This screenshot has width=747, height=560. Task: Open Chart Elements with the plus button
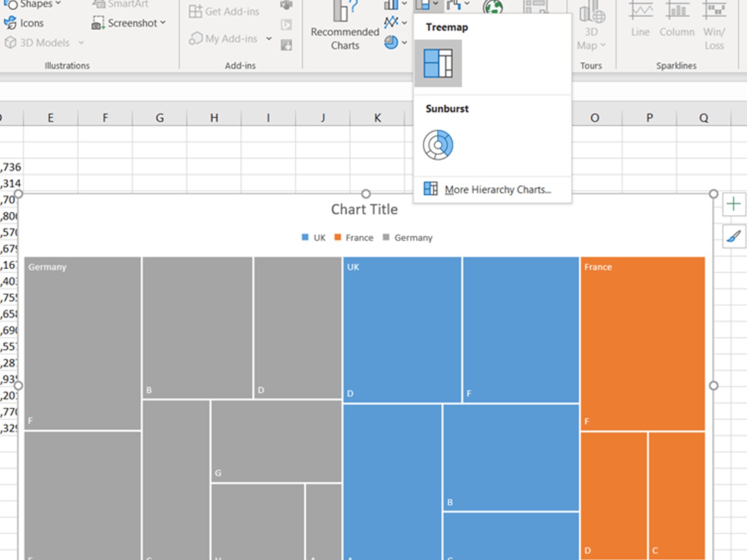(733, 204)
